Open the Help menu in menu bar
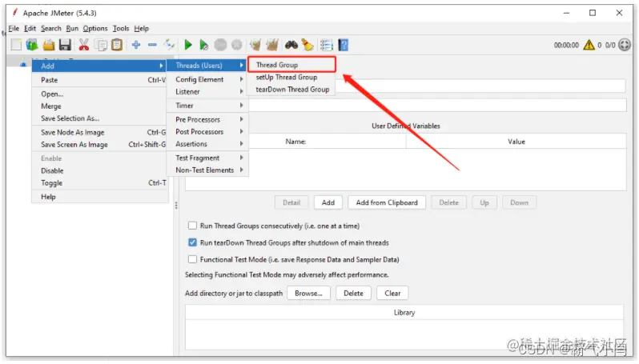The height and width of the screenshot is (364, 639). pos(142,29)
